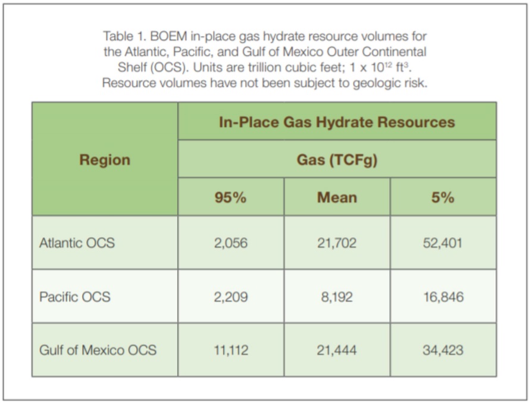
Task: Click the Pacific 5% value 16,846
Action: (x=443, y=297)
